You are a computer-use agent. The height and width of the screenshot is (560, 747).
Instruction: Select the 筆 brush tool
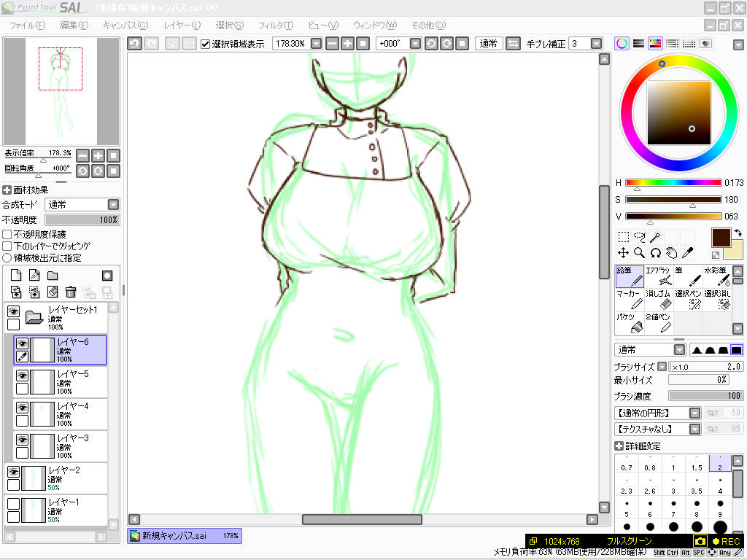click(x=688, y=276)
